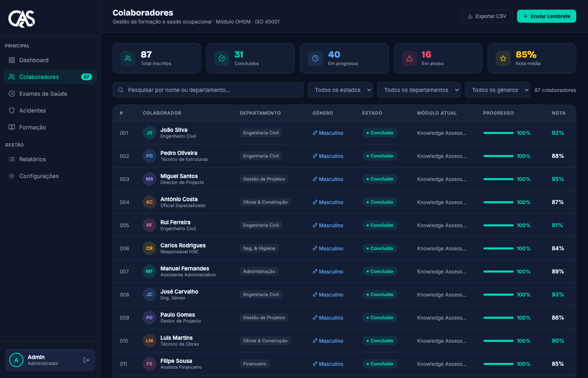Click the Concluídos checkmark icon card
This screenshot has height=378, width=588.
tap(222, 58)
